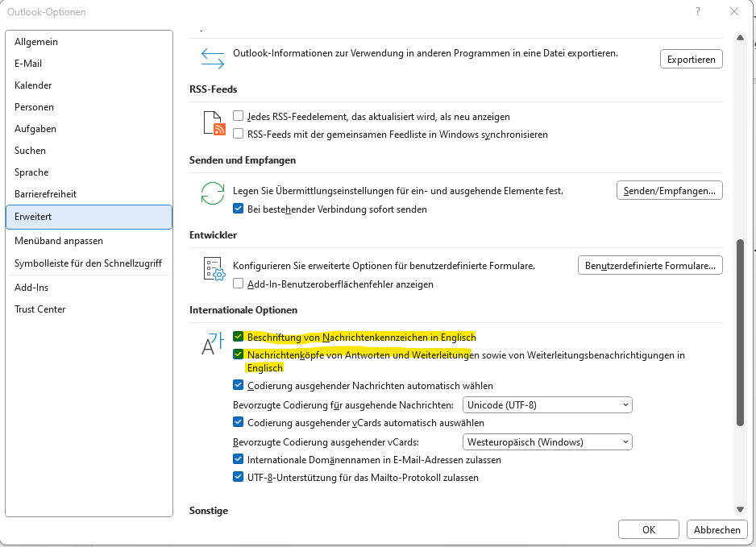The image size is (756, 547).
Task: Toggle Beschriftung von Nachrichtenkennzeichen in Englisch
Action: (239, 337)
